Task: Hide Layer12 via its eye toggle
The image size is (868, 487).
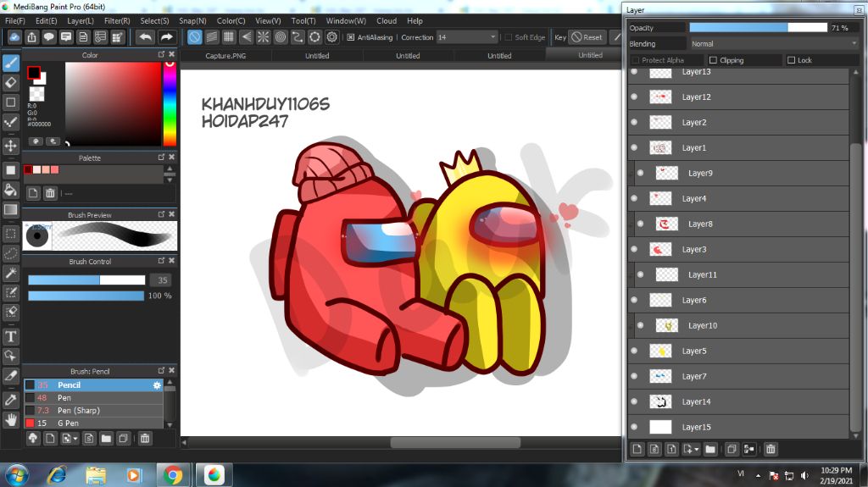Action: pos(634,97)
